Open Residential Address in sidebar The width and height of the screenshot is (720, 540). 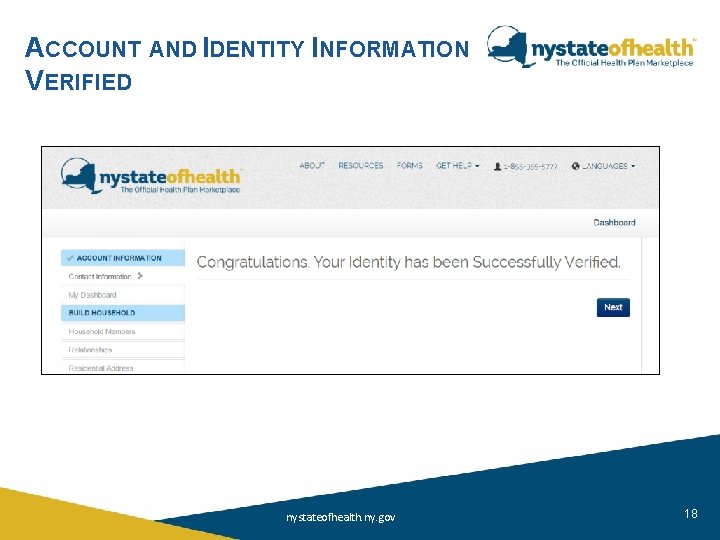[x=101, y=368]
